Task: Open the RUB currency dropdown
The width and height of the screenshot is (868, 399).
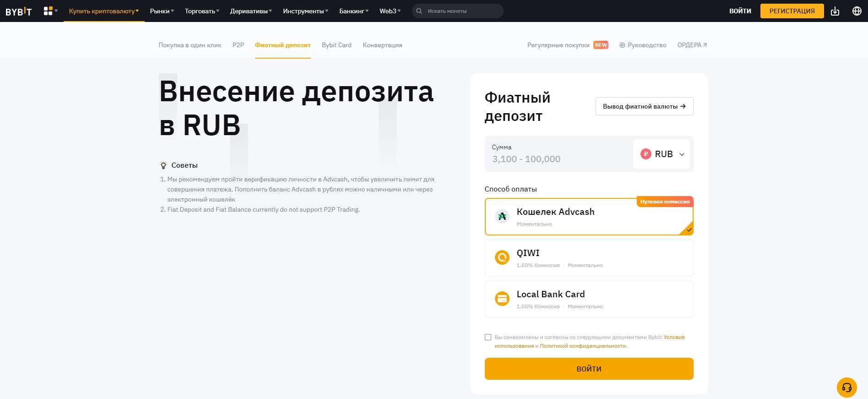Action: click(662, 154)
